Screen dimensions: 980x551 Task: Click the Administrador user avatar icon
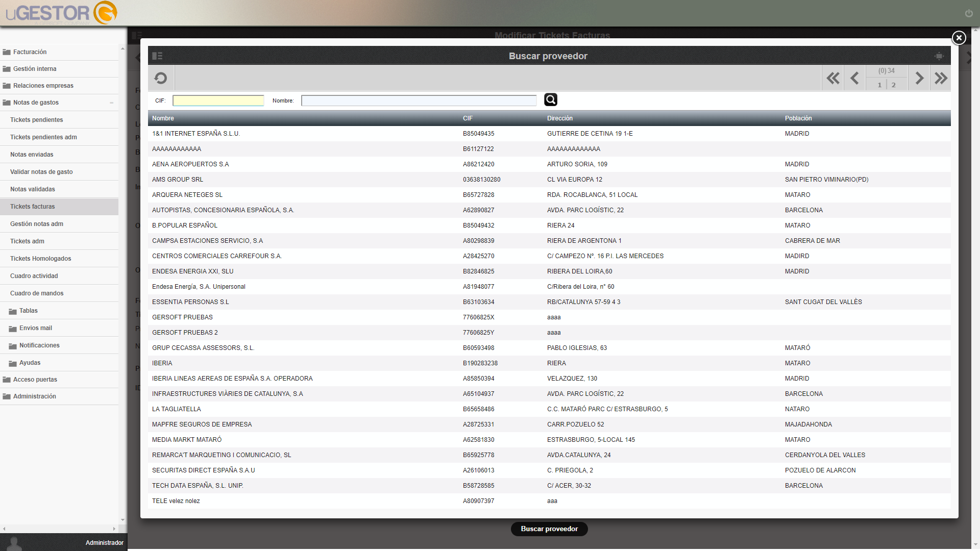click(14, 543)
